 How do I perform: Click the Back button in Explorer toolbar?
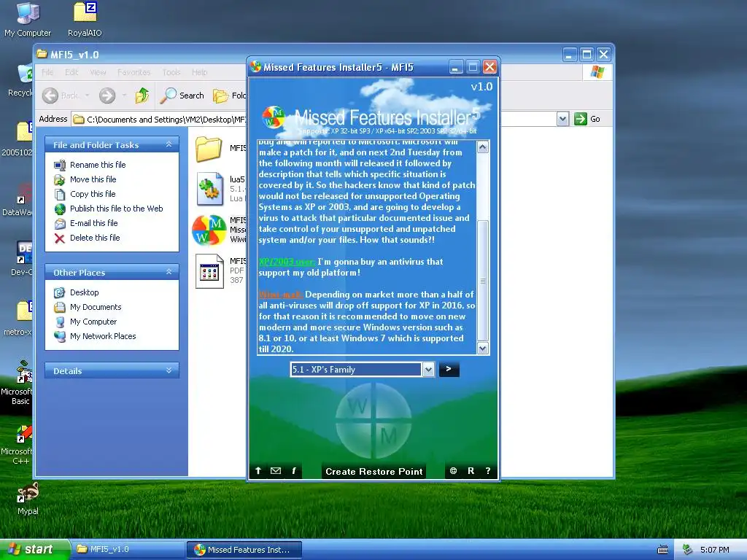[60, 96]
